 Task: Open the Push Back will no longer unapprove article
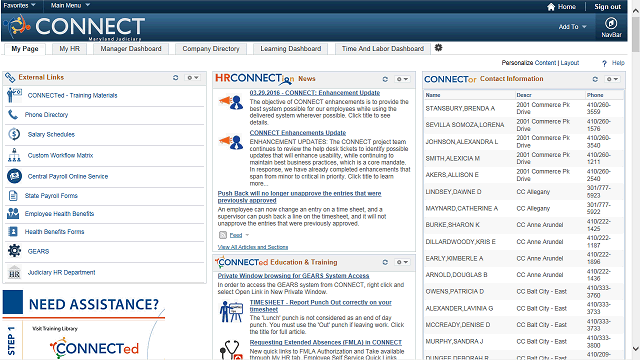click(x=299, y=197)
